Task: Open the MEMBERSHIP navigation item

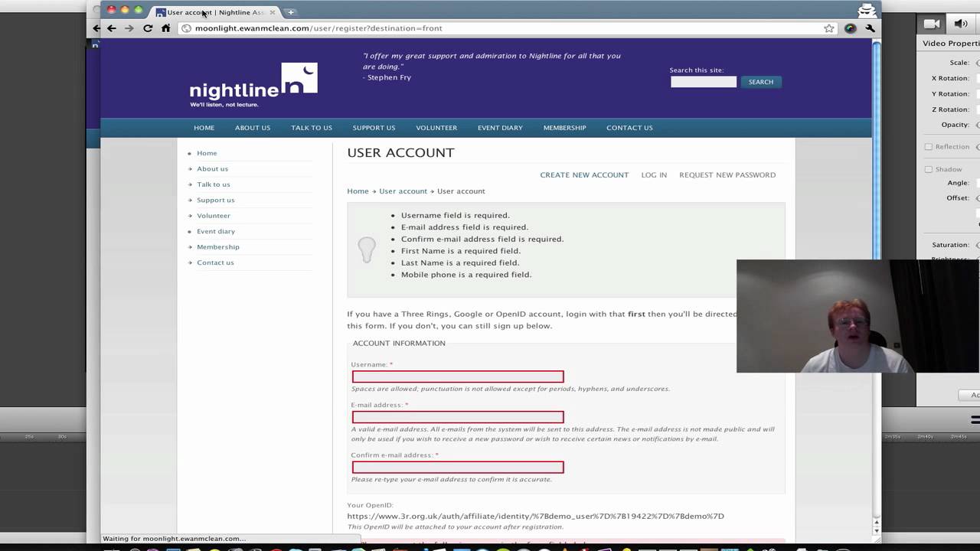Action: [x=564, y=128]
